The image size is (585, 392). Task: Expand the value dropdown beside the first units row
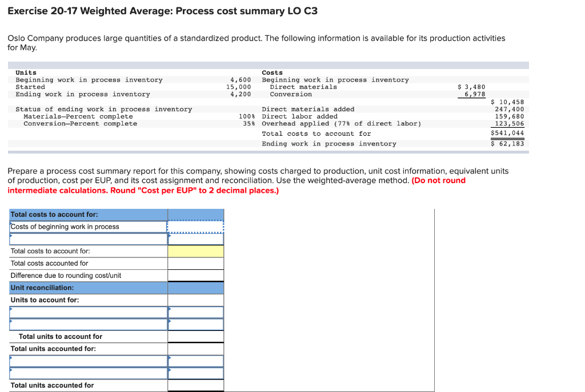click(x=195, y=312)
